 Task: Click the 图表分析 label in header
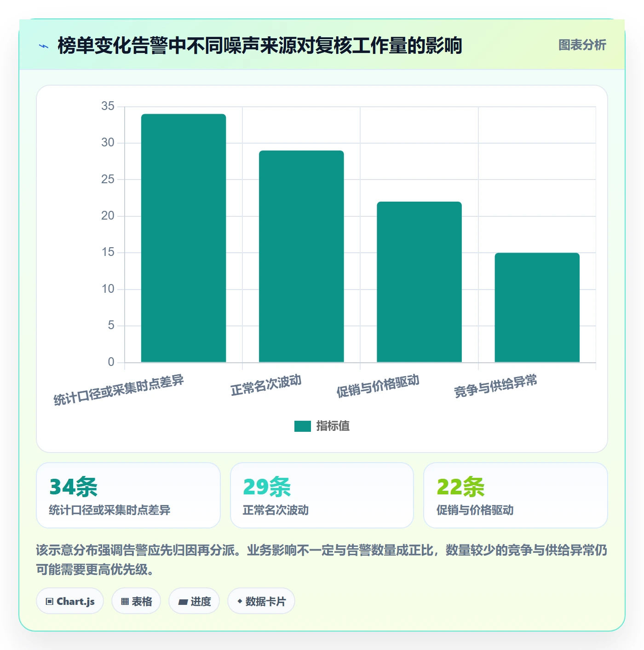point(582,45)
